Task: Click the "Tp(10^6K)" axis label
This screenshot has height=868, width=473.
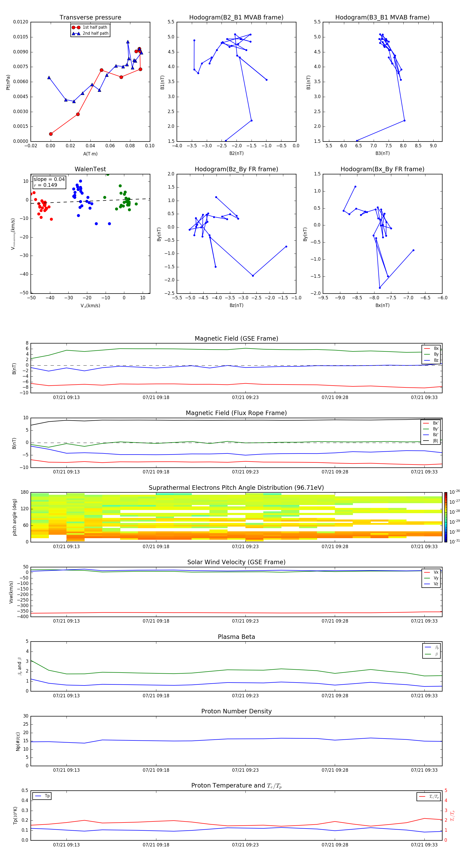Action: point(16,815)
